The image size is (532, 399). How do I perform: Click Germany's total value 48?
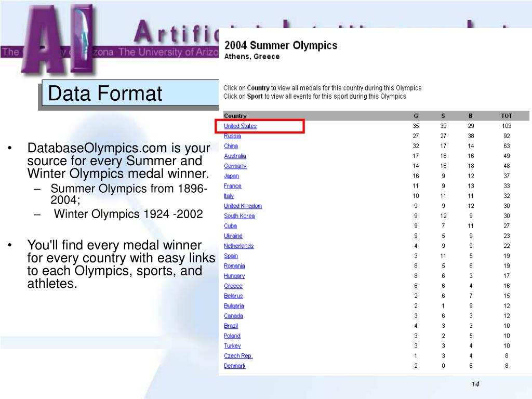pos(507,166)
